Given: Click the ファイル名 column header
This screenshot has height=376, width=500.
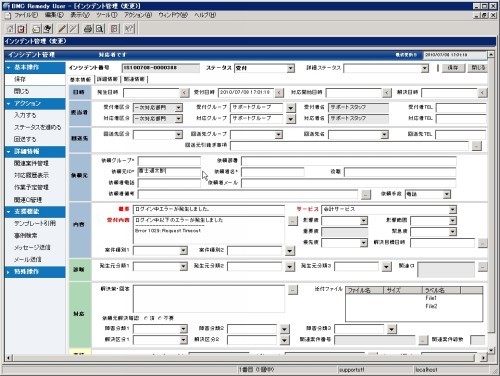Looking at the screenshot, I should click(x=364, y=290).
